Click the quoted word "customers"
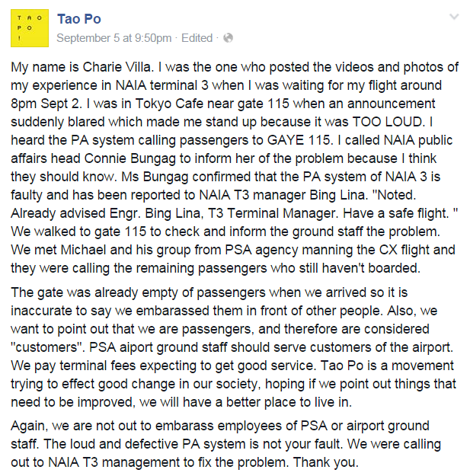Viewport: 470px width, 476px height. [48, 347]
